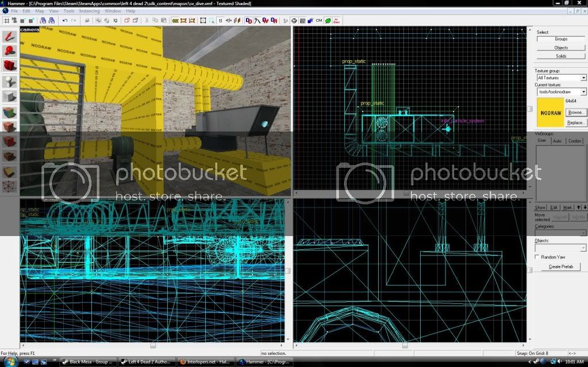The width and height of the screenshot is (588, 367).
Task: Click the Carve toolbar icon
Action: 87,21
